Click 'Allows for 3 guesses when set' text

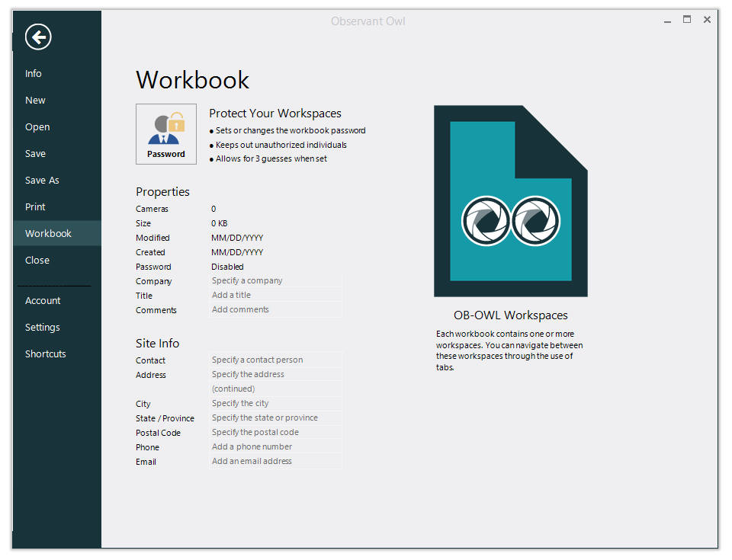click(x=271, y=158)
